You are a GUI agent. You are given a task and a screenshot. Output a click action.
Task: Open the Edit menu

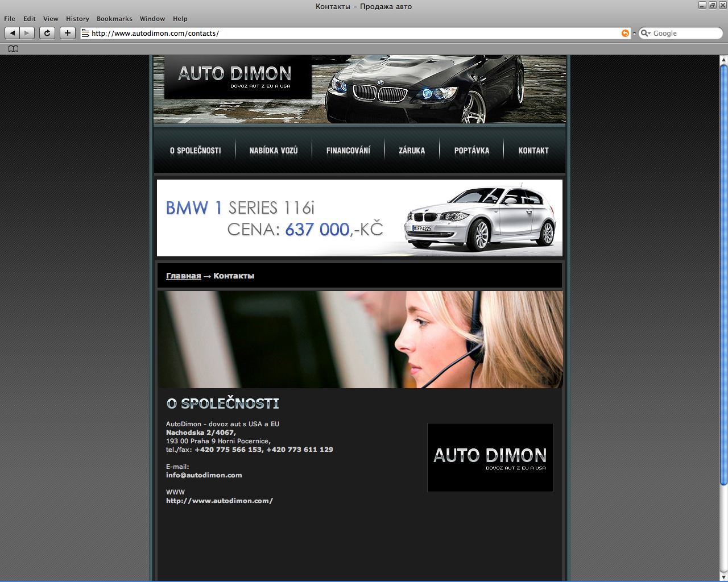click(x=30, y=19)
